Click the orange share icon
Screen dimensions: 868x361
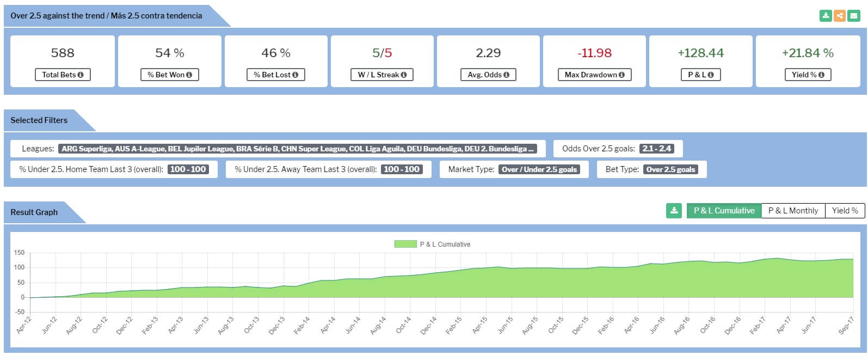click(x=840, y=15)
